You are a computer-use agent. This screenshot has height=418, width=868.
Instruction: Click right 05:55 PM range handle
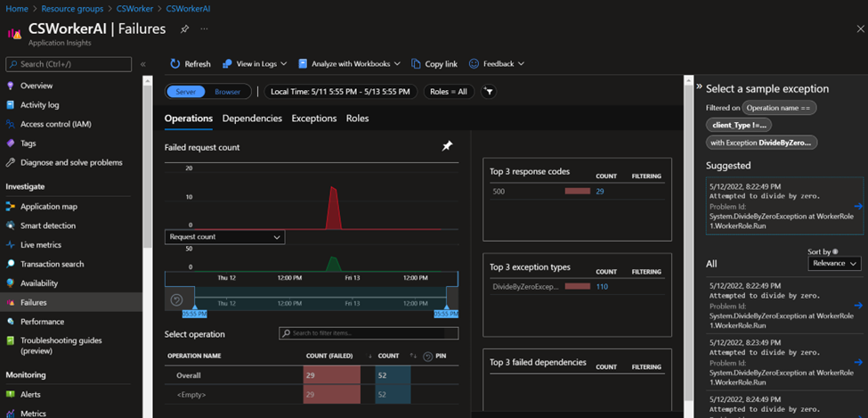[x=446, y=314]
